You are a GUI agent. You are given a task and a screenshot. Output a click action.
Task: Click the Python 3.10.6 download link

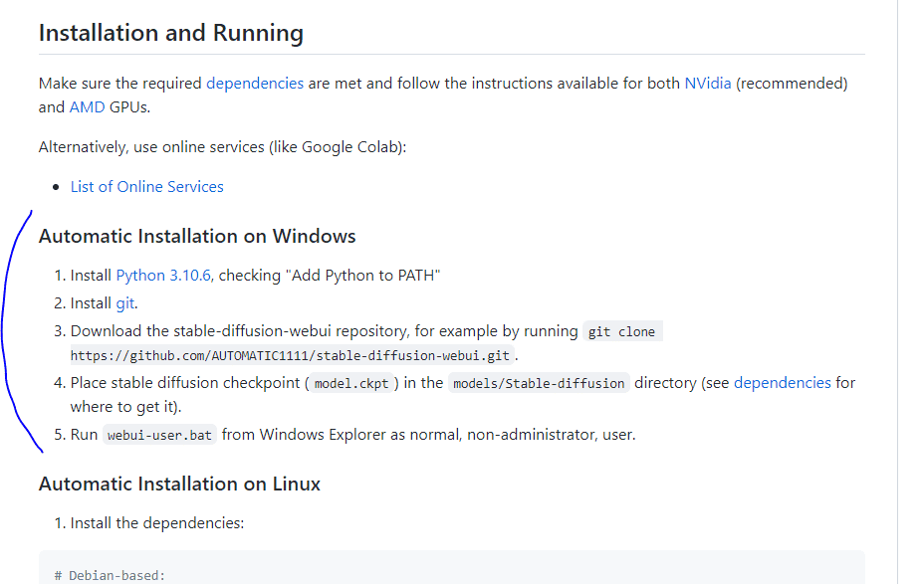[x=163, y=276]
